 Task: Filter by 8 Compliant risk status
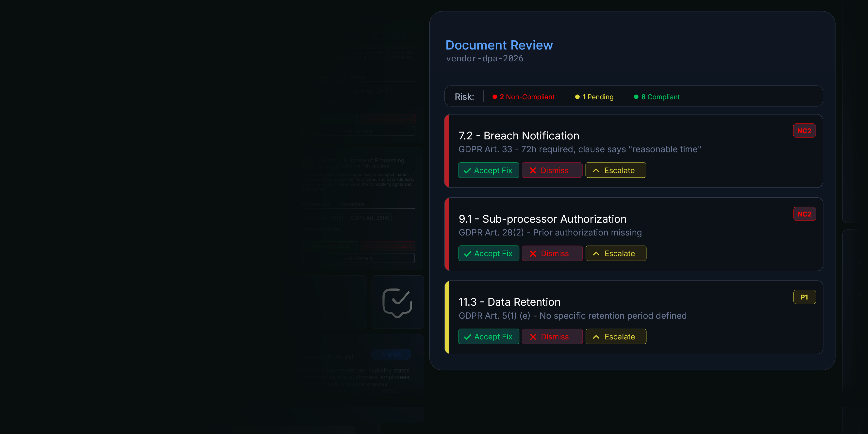click(x=657, y=97)
